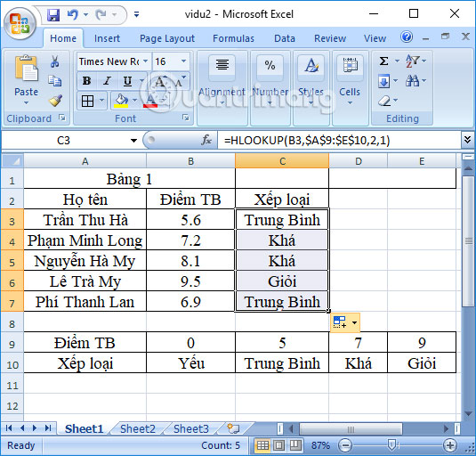The image size is (476, 456).
Task: Switch to Page Layout view
Action: 278,445
